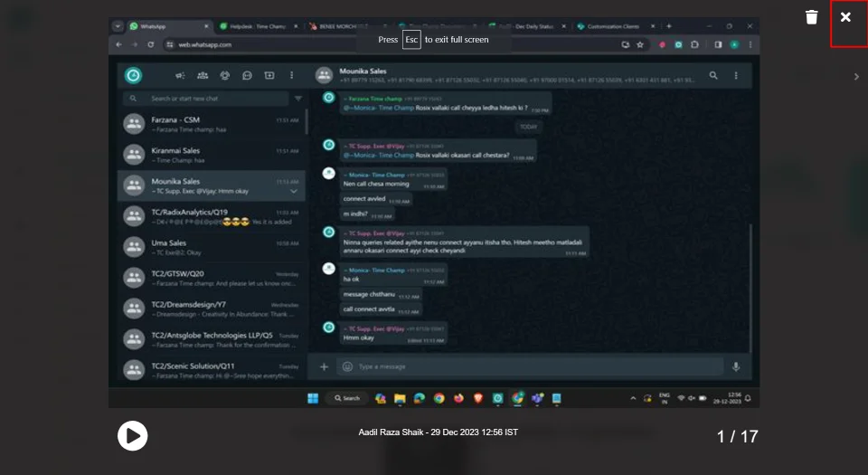Toggle the unread chats filter icon
Screen dimensions: 868x475
point(297,99)
